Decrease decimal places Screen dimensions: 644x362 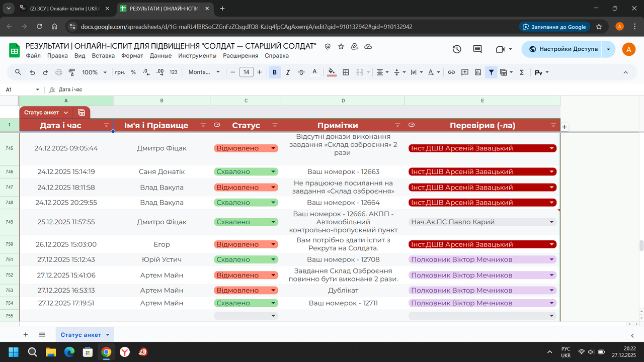[146, 72]
